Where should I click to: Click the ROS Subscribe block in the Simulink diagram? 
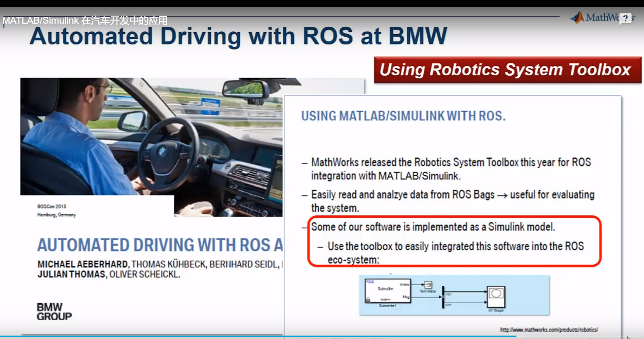(388, 291)
